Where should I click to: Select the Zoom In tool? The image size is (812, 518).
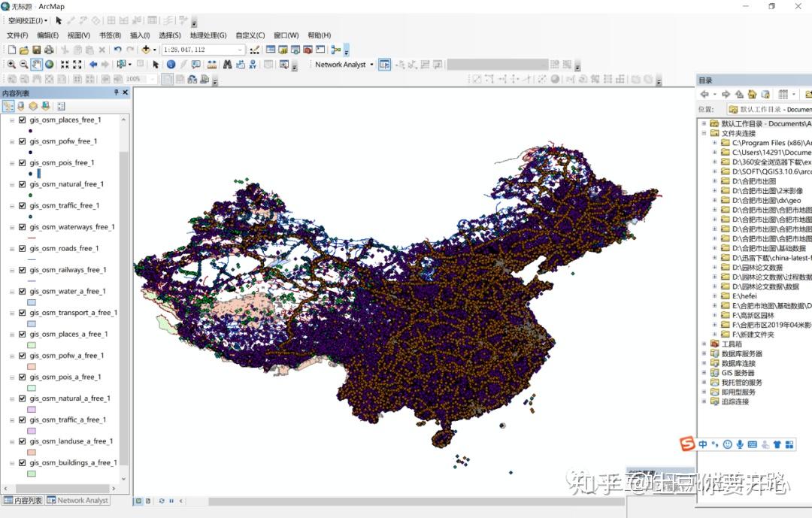click(12, 64)
